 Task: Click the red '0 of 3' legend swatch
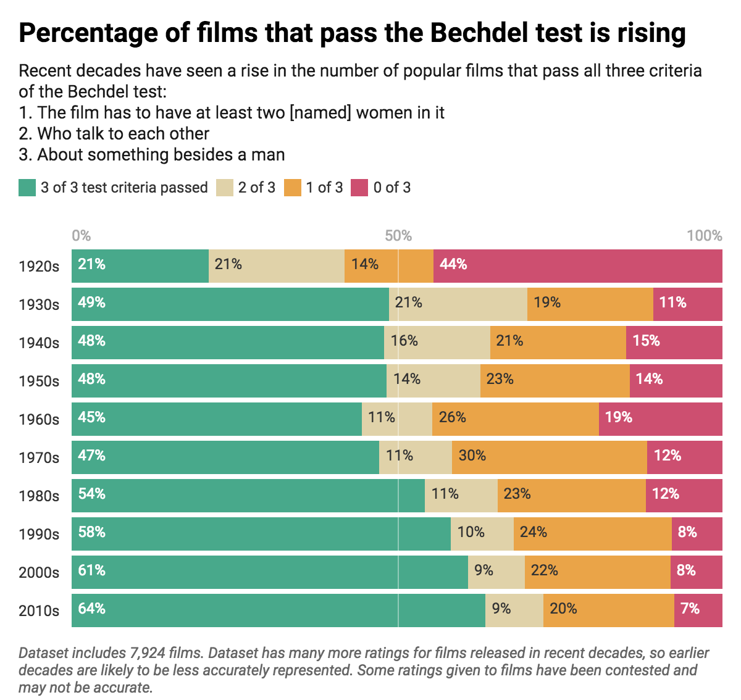click(x=359, y=188)
